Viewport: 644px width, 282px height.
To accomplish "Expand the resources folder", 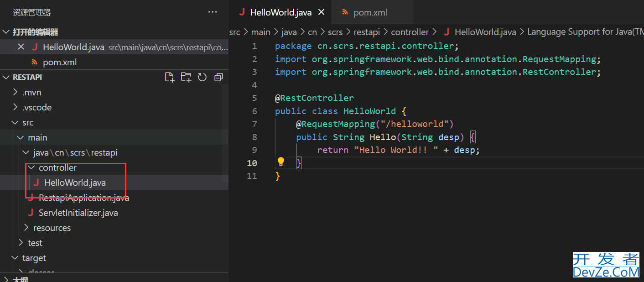I will (26, 228).
